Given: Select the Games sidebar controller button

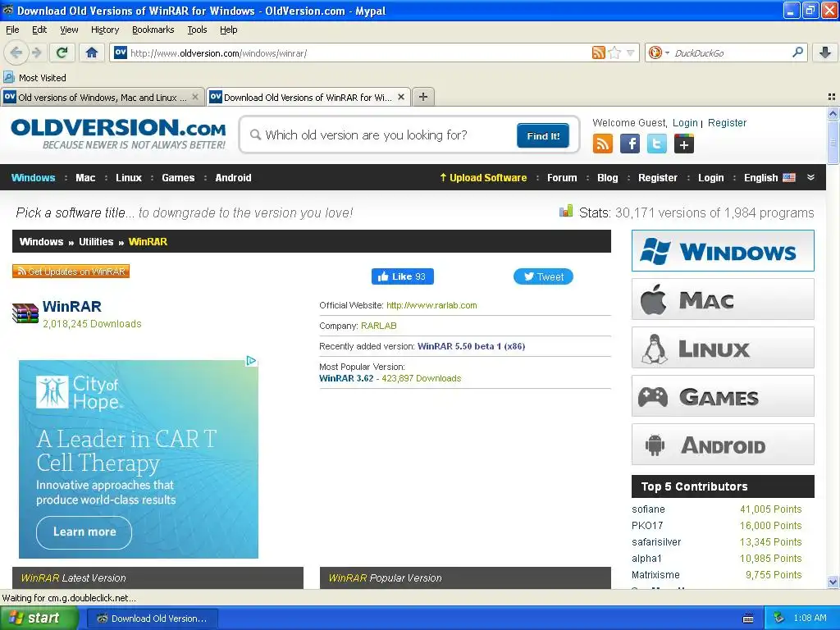Looking at the screenshot, I should click(x=723, y=396).
